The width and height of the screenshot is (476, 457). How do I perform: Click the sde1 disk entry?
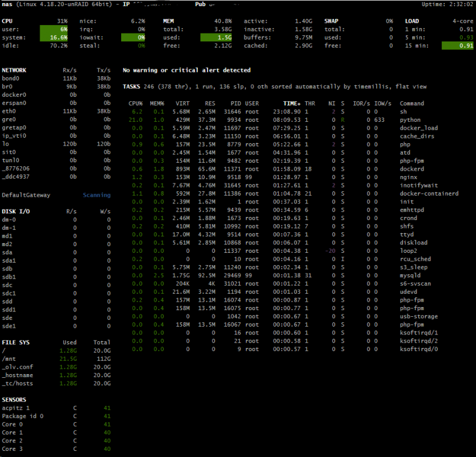click(9, 327)
